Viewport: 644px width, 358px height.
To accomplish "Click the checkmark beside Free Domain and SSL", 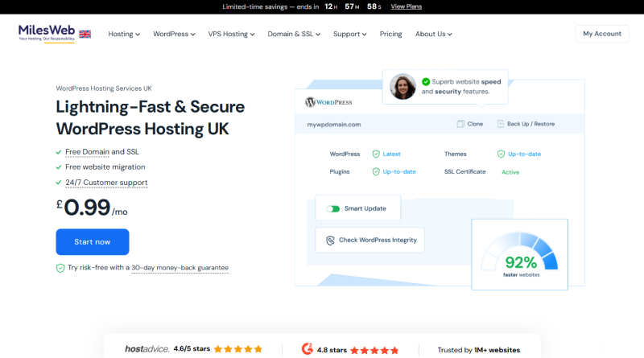I will coord(58,152).
